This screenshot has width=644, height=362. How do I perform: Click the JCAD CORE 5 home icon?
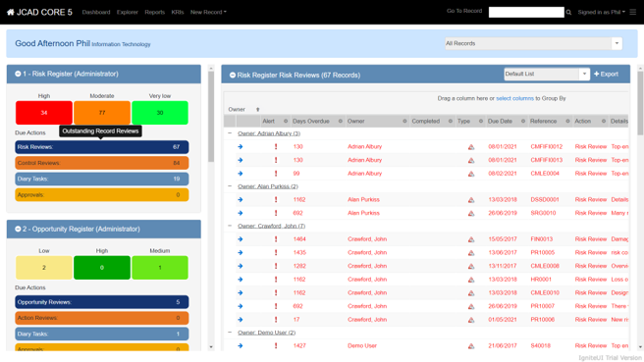(11, 13)
